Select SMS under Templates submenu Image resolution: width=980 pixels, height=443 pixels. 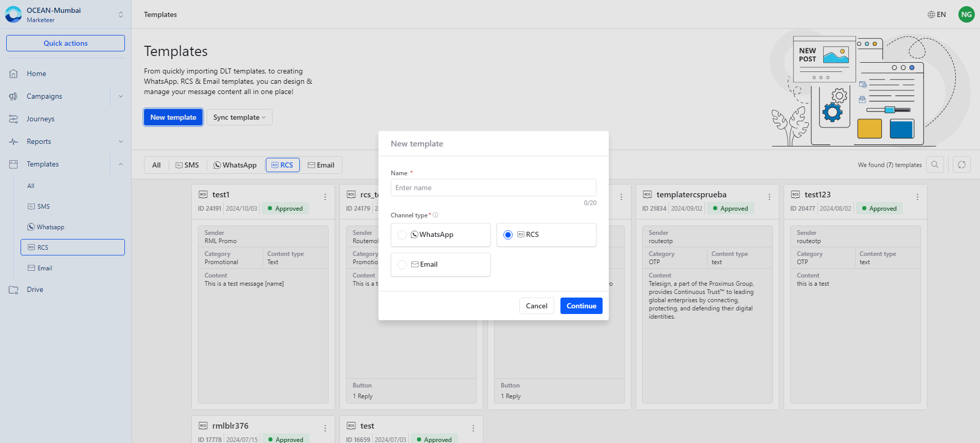tap(39, 207)
